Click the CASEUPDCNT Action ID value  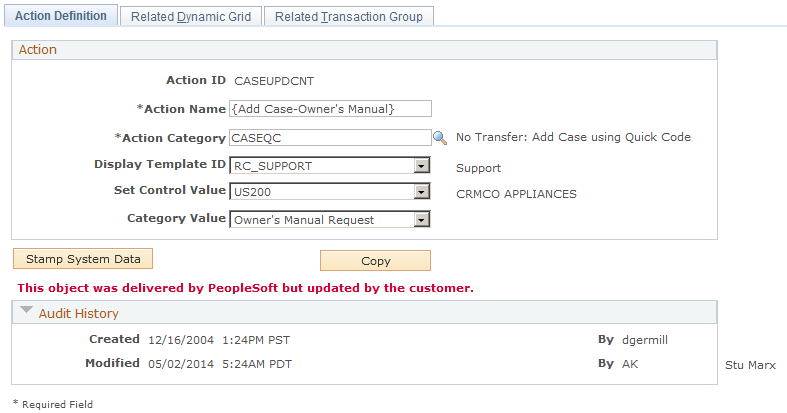coord(274,81)
